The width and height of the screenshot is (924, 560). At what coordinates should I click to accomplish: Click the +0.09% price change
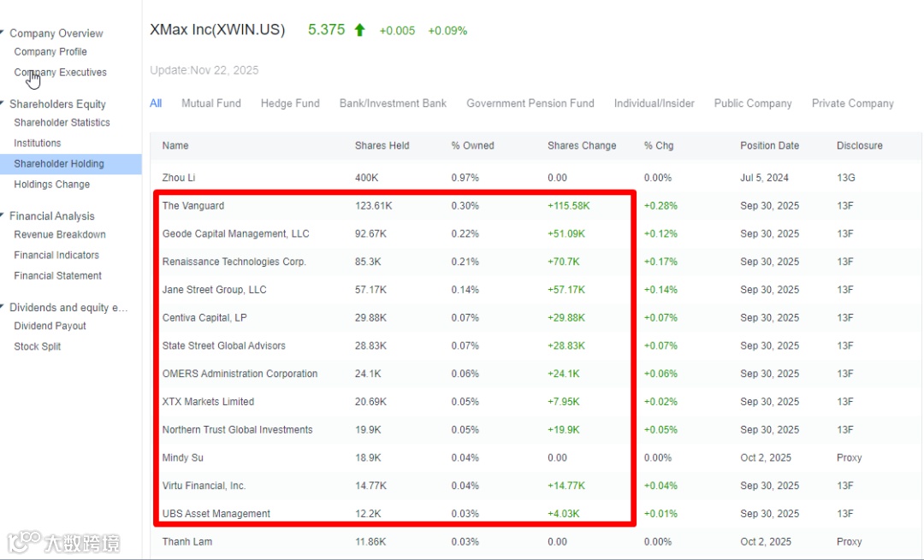point(447,31)
